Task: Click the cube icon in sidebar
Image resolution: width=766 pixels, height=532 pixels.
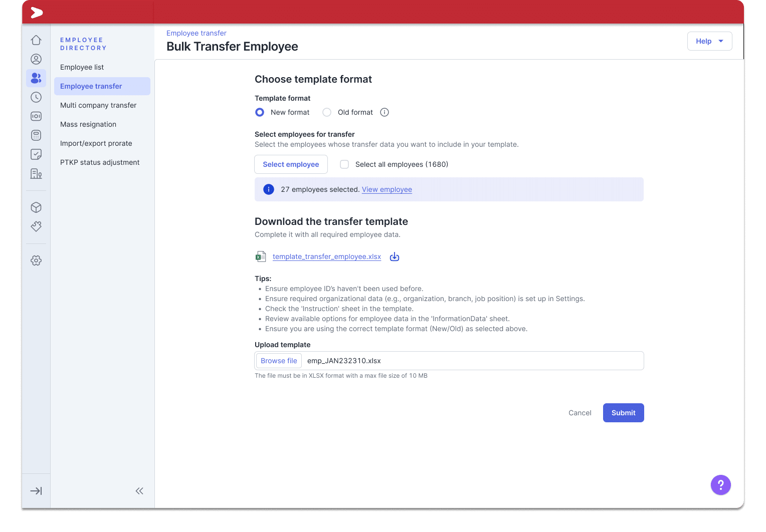Action: pos(36,207)
